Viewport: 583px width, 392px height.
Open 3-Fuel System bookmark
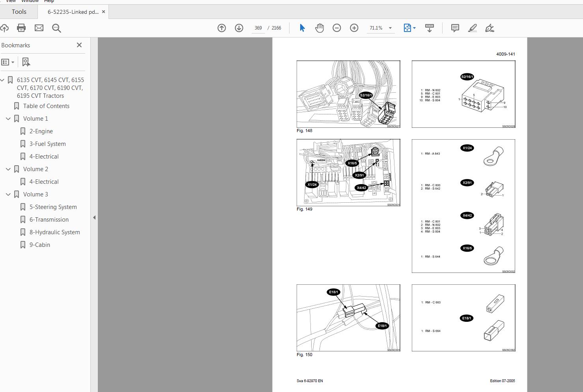coord(48,144)
